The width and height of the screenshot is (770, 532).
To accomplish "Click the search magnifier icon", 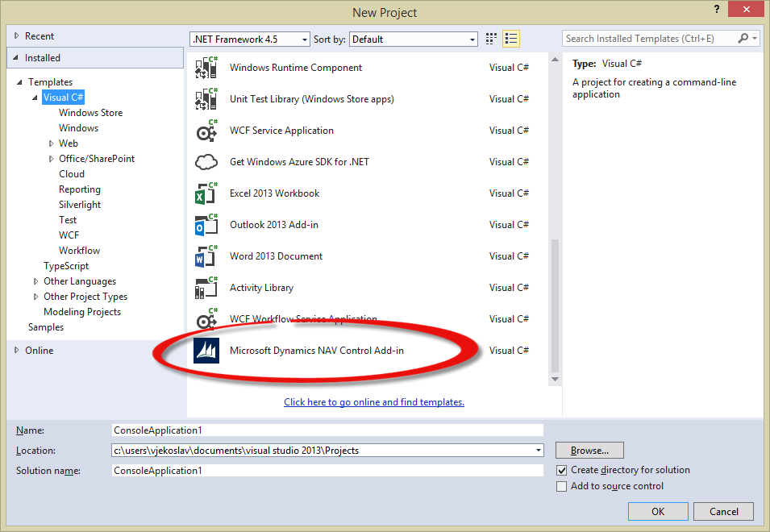I will tap(743, 38).
